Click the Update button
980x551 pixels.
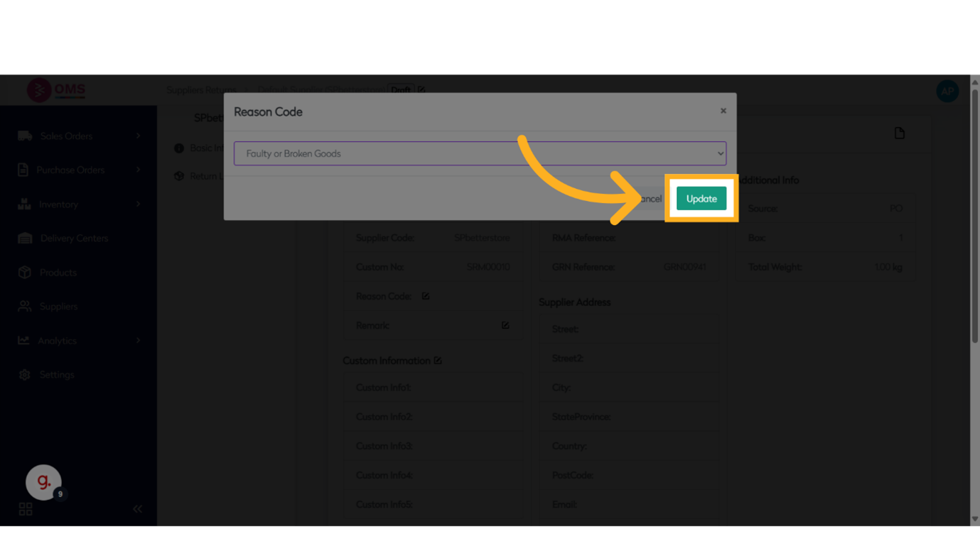701,199
